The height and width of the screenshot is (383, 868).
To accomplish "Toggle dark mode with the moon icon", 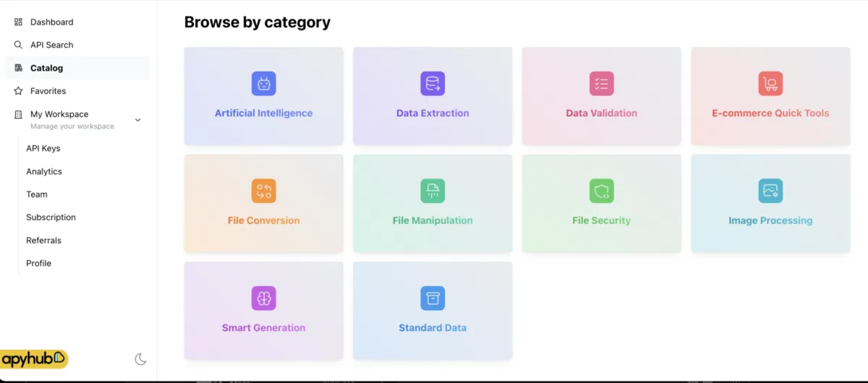I will coord(141,359).
